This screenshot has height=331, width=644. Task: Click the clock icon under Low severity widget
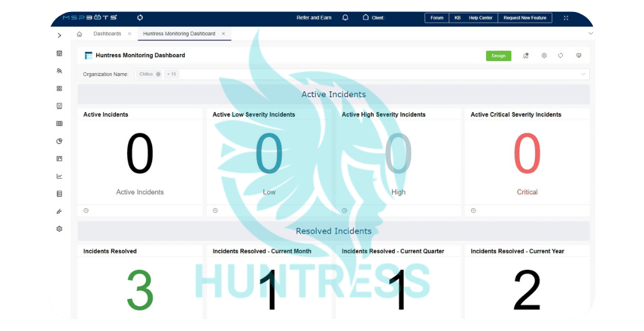coord(215,211)
